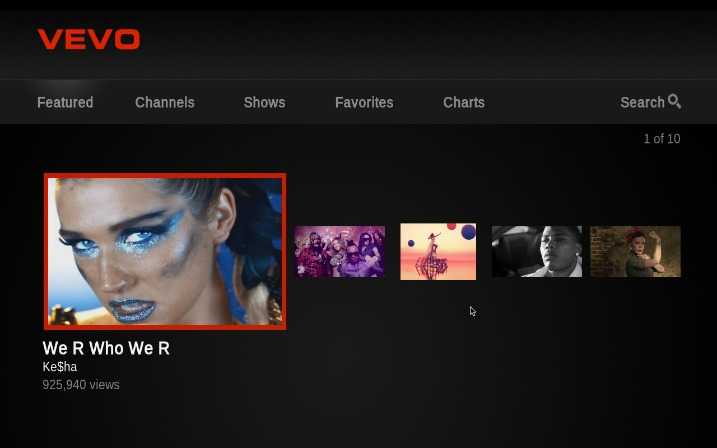Image resolution: width=717 pixels, height=448 pixels.
Task: Click the red VEVO logo
Action: point(89,40)
